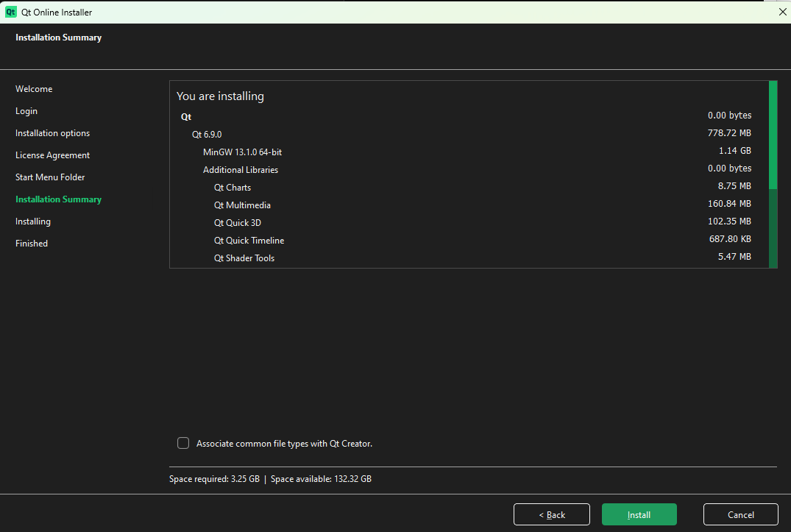Image resolution: width=791 pixels, height=532 pixels.
Task: Select the Qt Charts item
Action: (x=232, y=188)
